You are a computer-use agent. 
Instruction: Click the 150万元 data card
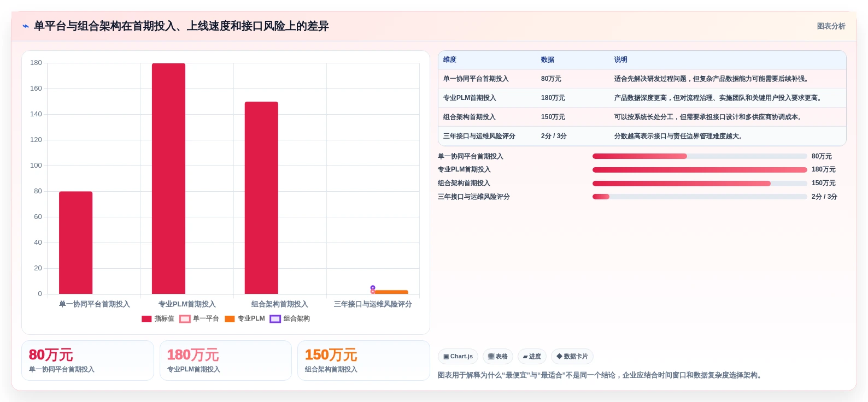(363, 360)
